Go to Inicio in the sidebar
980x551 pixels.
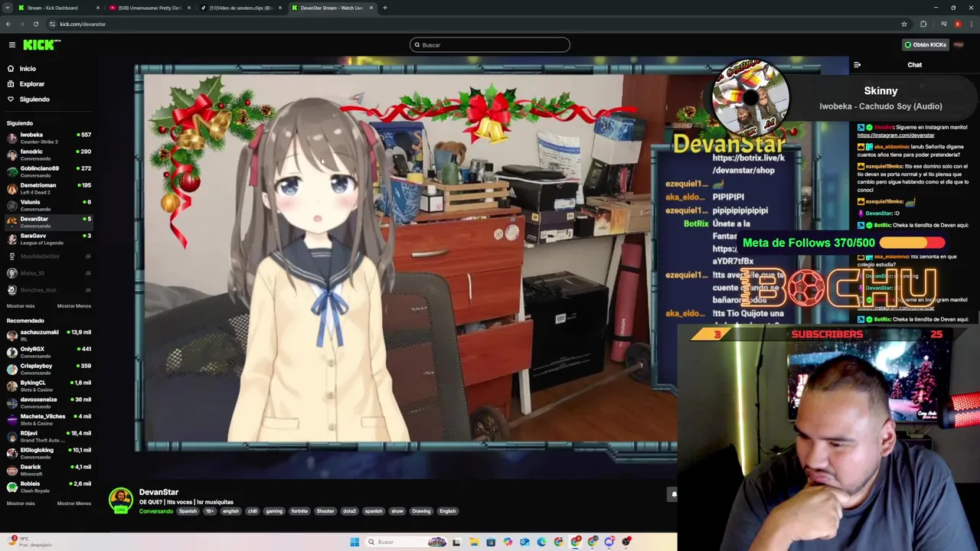coord(28,68)
